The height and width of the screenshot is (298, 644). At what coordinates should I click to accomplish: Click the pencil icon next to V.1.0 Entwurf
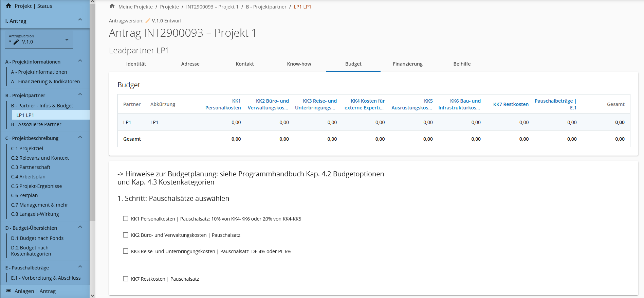[x=148, y=21]
